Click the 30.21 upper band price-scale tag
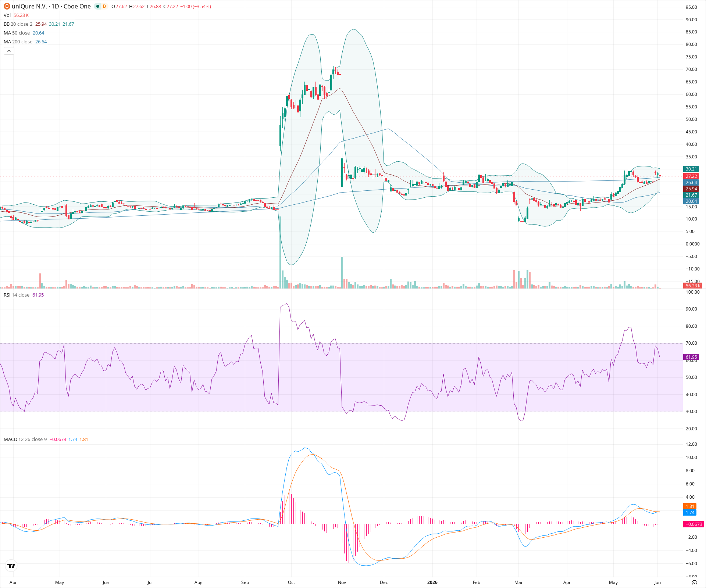Viewport: 706px width, 588px height. pos(691,169)
